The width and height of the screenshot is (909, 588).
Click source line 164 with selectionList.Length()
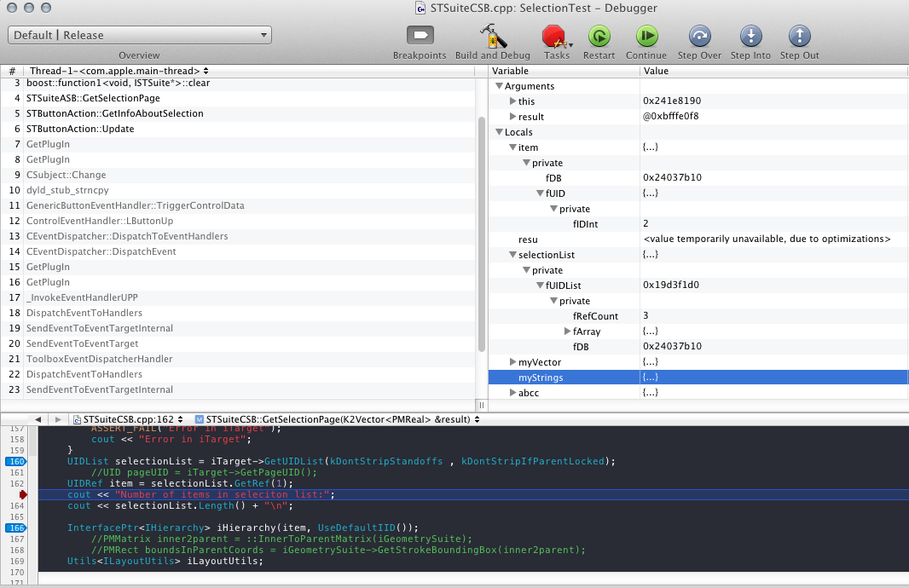click(180, 505)
